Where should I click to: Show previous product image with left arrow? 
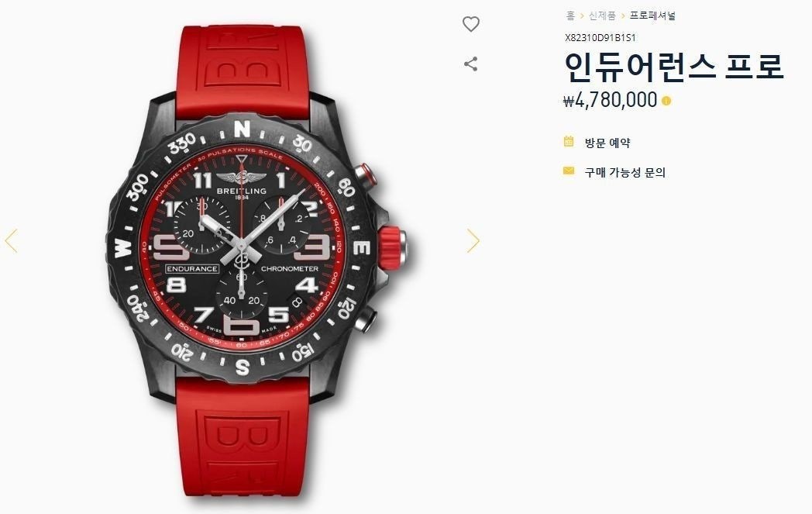pyautogui.click(x=12, y=241)
